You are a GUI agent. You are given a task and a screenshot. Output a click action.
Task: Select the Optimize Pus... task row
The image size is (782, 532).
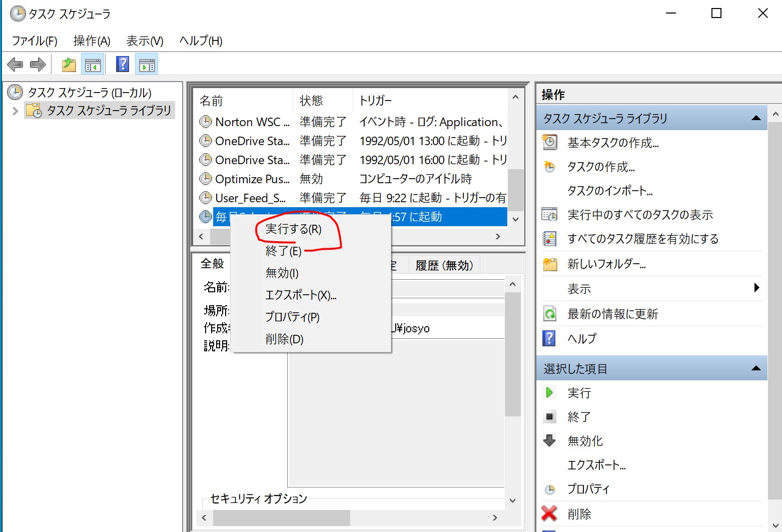pos(252,179)
